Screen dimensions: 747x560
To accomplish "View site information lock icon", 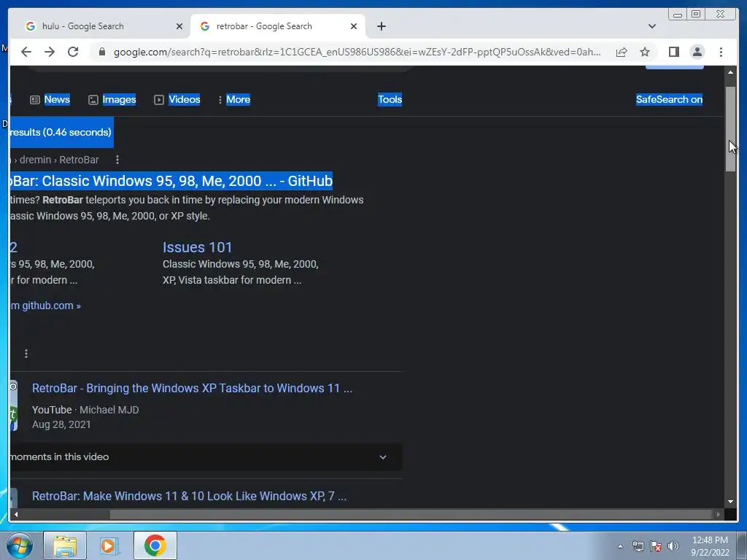I will point(101,52).
